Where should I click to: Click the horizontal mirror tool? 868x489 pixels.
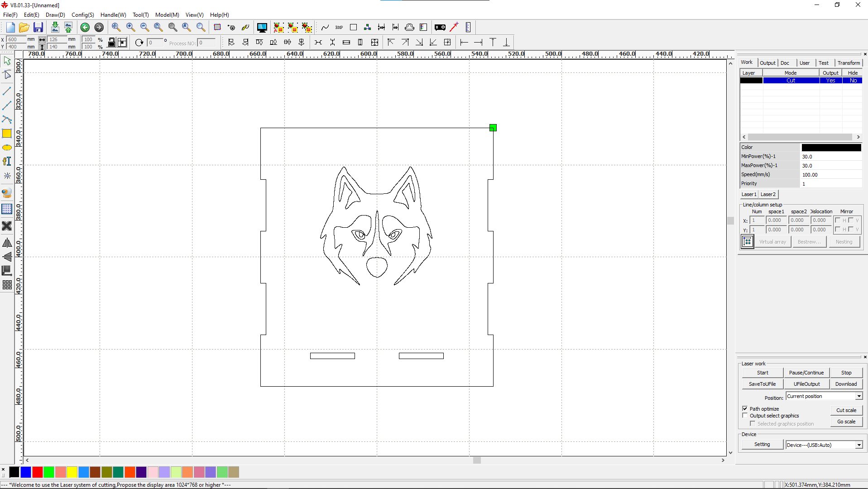pyautogui.click(x=7, y=243)
